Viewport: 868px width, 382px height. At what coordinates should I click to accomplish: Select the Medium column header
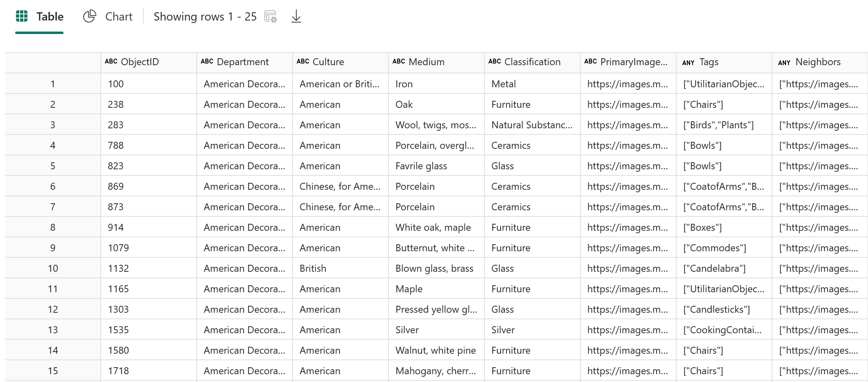click(x=426, y=62)
